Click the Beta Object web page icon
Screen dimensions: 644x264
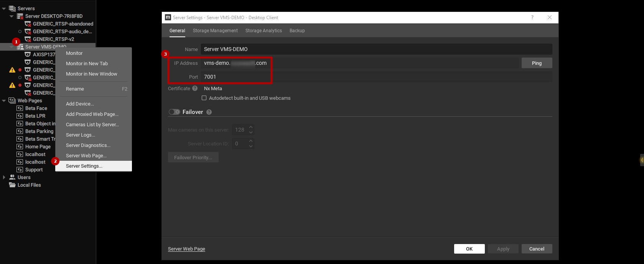pos(20,124)
